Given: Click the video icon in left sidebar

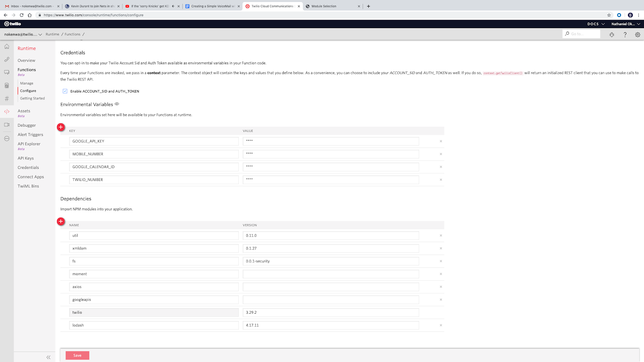Looking at the screenshot, I should [7, 125].
